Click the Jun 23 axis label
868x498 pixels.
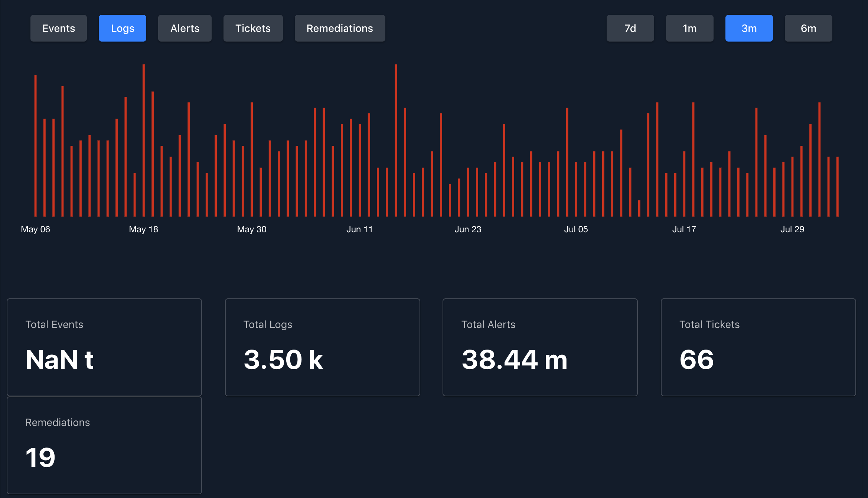coord(468,229)
